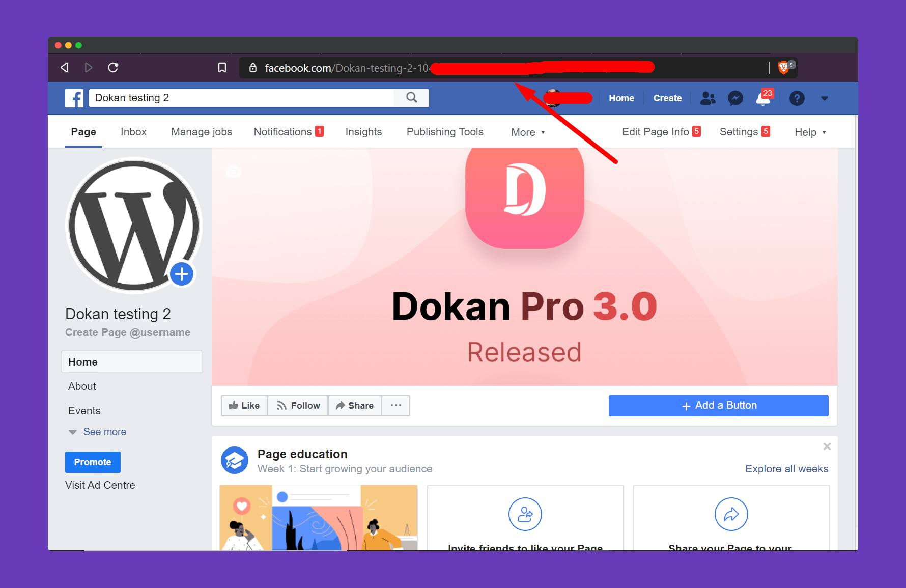Open the Notifications bell showing 23 alerts

762,99
